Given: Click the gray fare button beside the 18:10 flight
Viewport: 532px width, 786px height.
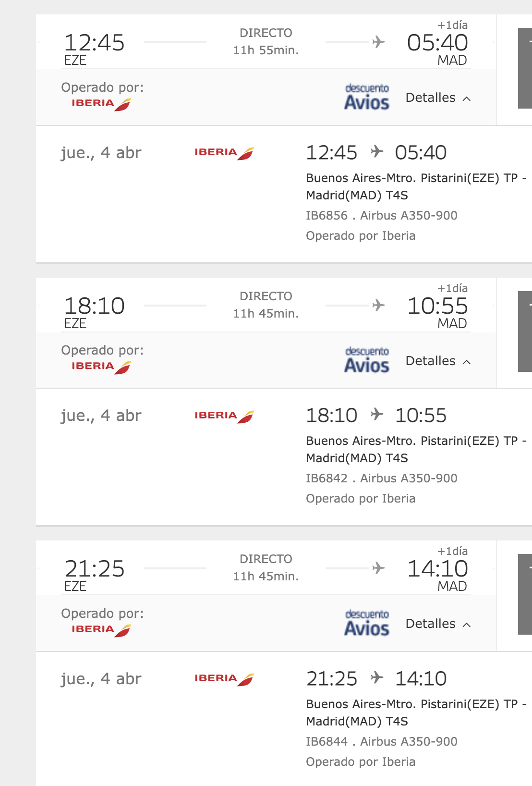Looking at the screenshot, I should point(525,332).
